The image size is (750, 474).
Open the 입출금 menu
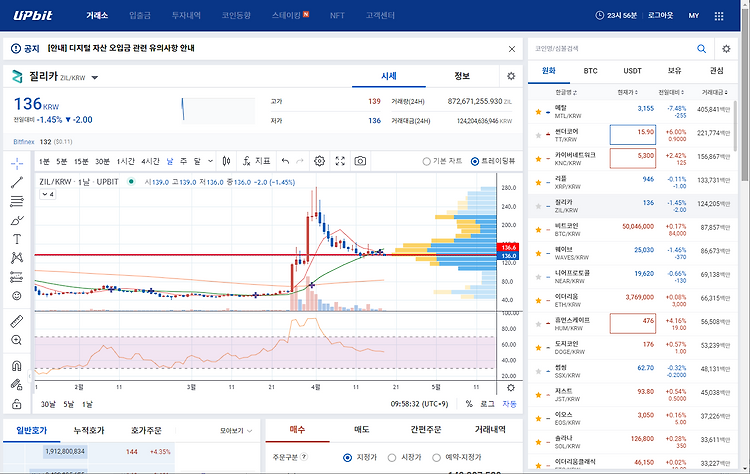pyautogui.click(x=140, y=15)
